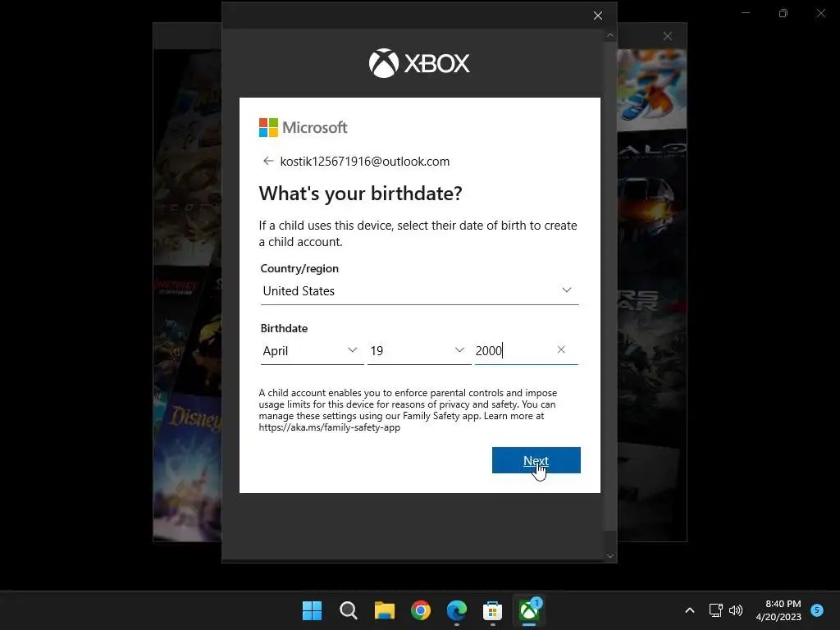Screen dimensions: 840x630
Task: Close the main application window
Action: [820, 13]
